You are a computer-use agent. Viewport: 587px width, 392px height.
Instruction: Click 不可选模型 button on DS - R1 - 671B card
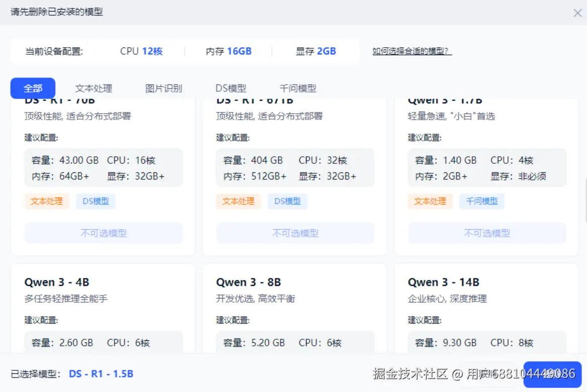tap(295, 233)
